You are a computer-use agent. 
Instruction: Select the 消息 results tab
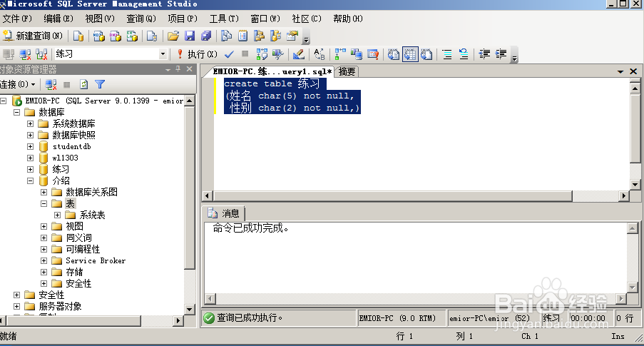coord(224,213)
